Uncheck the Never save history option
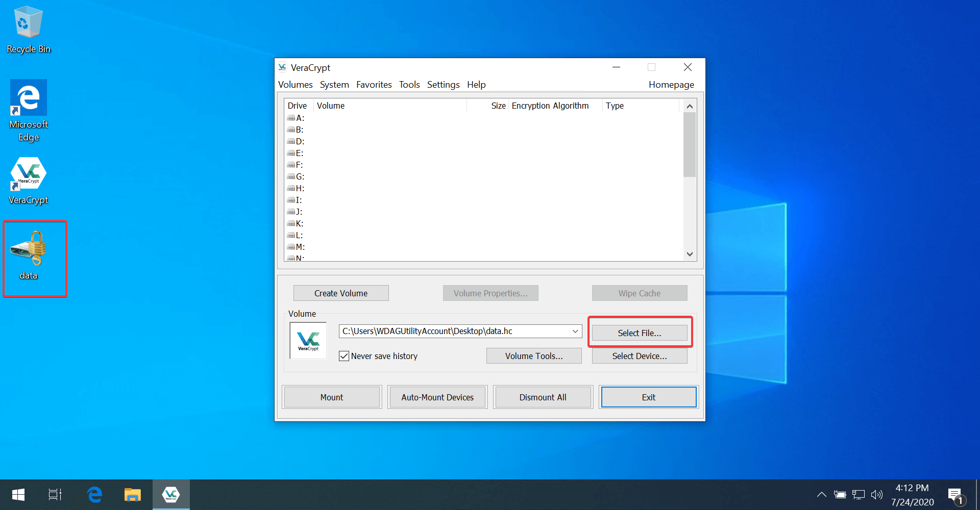This screenshot has width=980, height=510. pyautogui.click(x=344, y=355)
